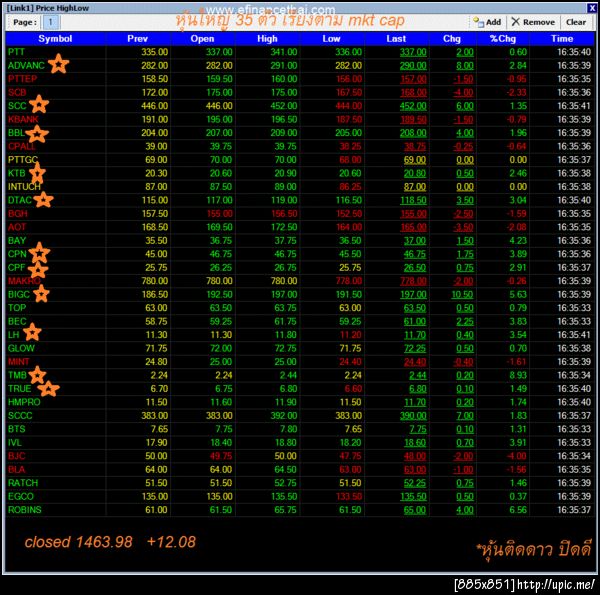
Task: Select the BJC symbol
Action: [x=16, y=456]
